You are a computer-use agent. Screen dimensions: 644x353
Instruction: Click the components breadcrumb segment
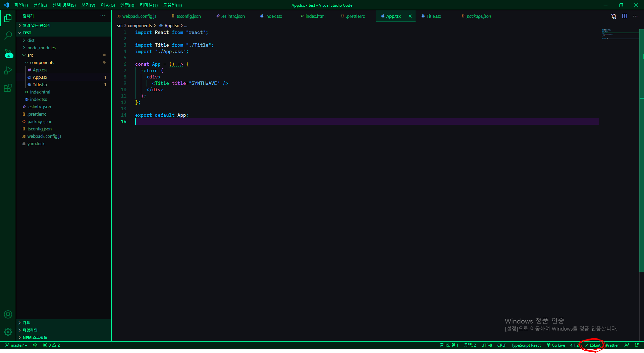[140, 25]
